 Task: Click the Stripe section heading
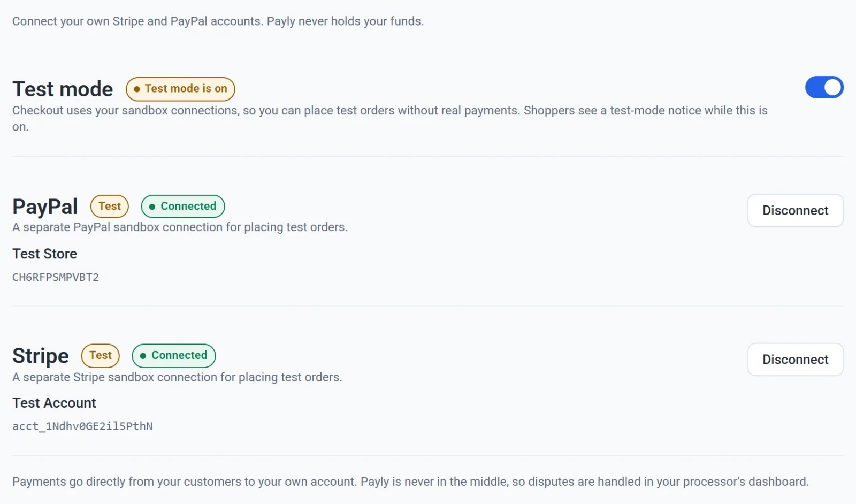pos(41,356)
